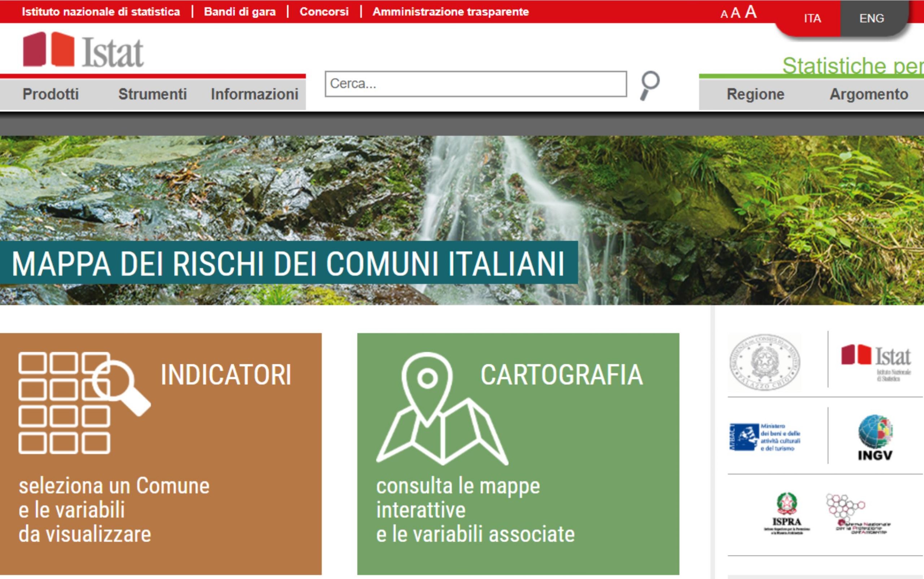
Task: Expand the Prodotti menu
Action: point(51,94)
